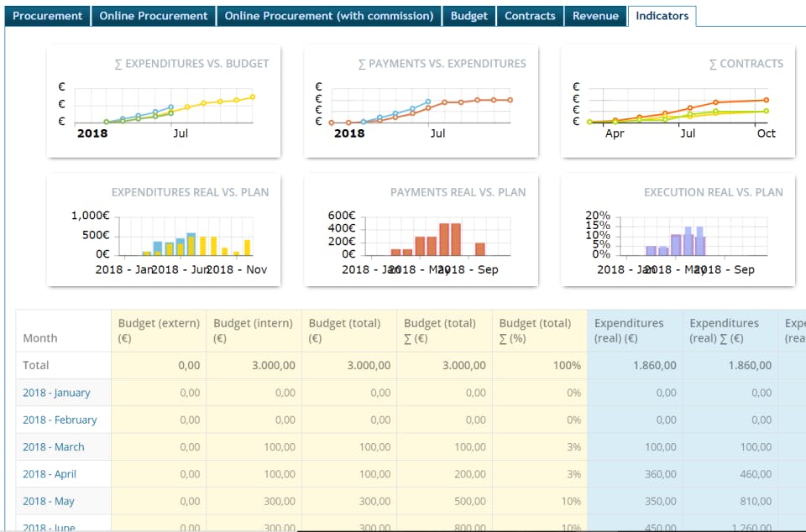This screenshot has height=532, width=806.
Task: Open the 2018 - March month link
Action: click(x=54, y=447)
